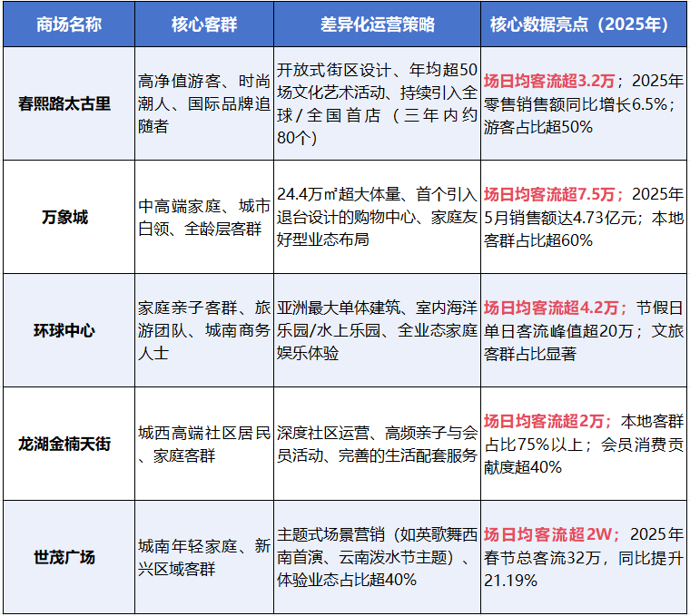Click the 核心客群 column header
The height and width of the screenshot is (616, 690).
click(204, 24)
